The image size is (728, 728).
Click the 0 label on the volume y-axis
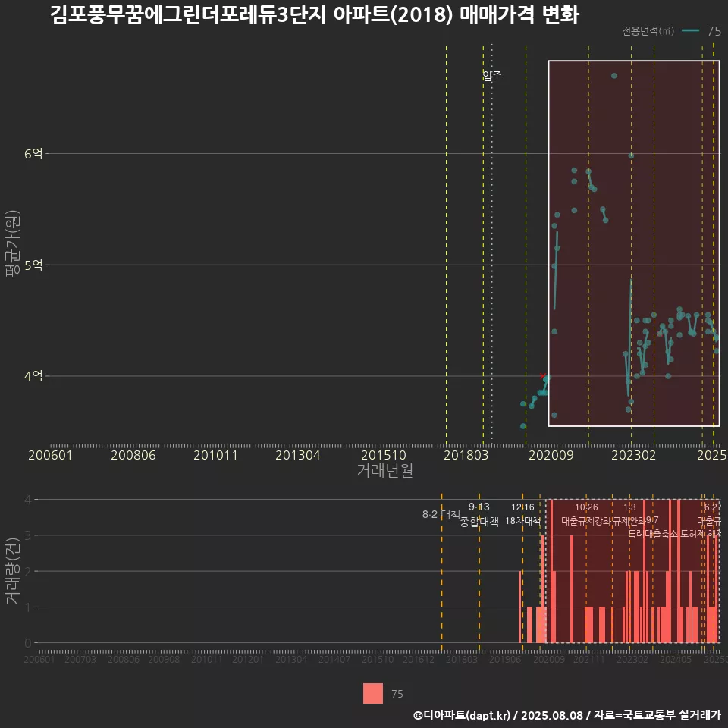(28, 643)
